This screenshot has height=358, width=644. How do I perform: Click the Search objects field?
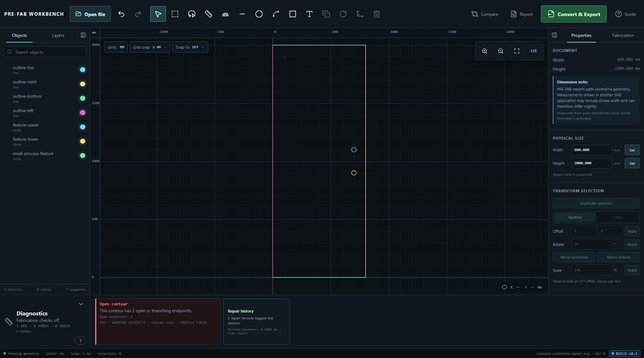[x=45, y=52]
